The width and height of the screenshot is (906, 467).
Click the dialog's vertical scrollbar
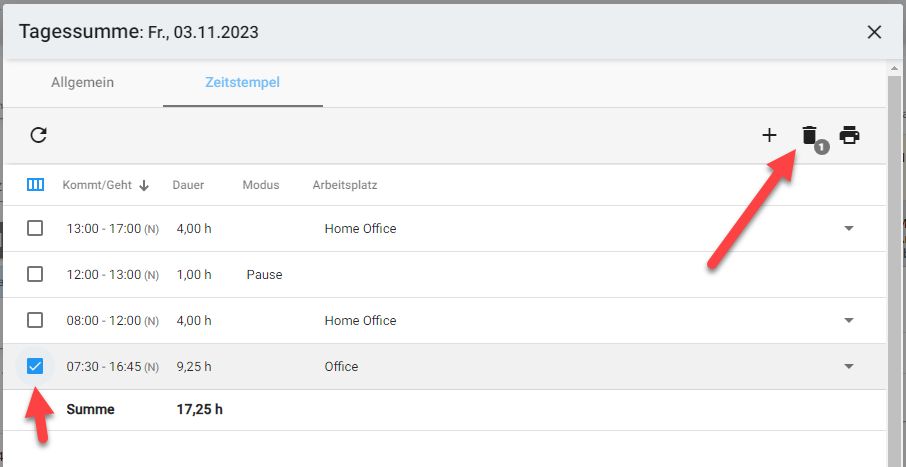[895, 260]
